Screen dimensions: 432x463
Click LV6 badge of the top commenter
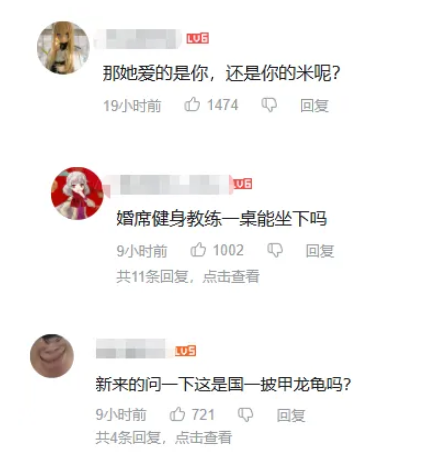pos(198,38)
